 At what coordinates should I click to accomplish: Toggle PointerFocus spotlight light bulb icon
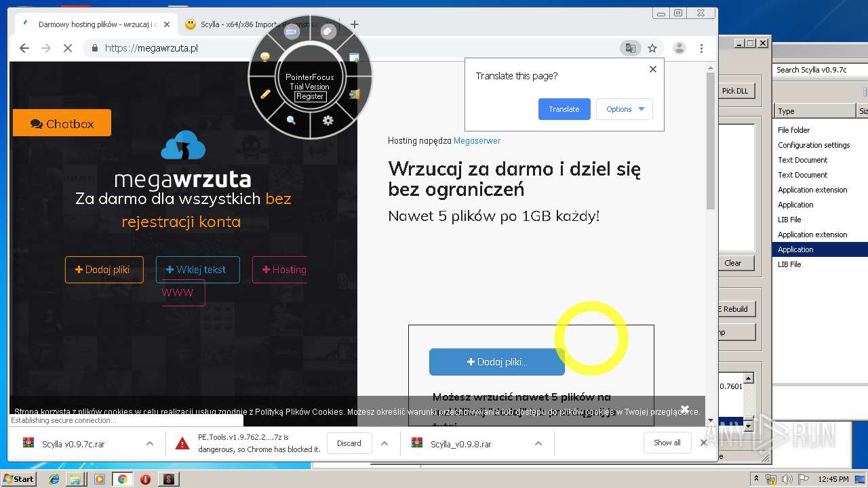tap(265, 57)
